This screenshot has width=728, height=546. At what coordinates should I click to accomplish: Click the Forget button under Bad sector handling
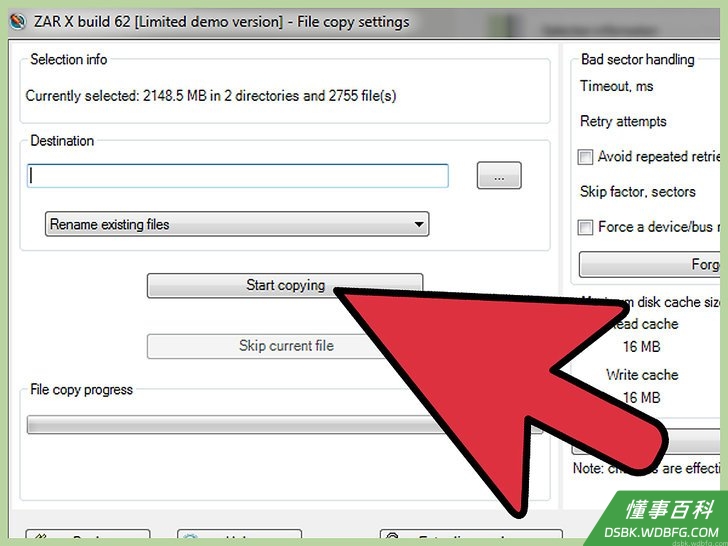[x=649, y=265]
